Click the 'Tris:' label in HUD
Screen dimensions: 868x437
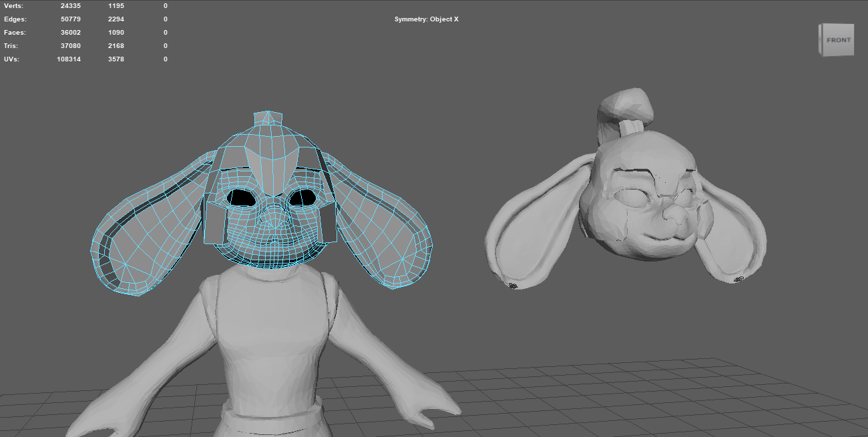(11, 46)
